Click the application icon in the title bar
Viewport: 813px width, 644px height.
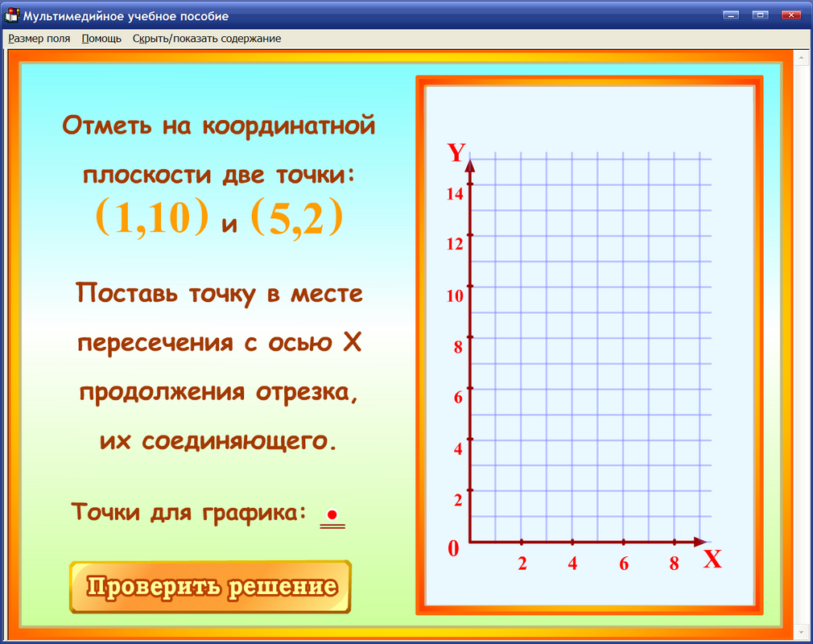[x=12, y=15]
